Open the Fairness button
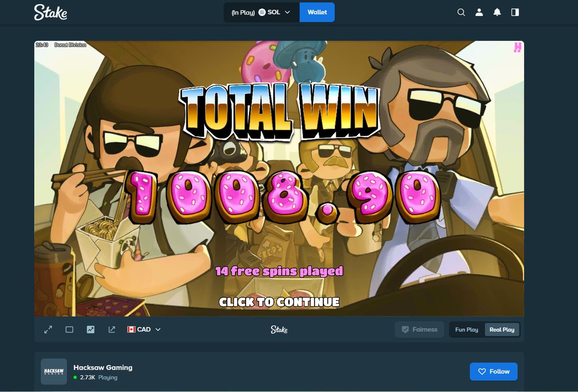 420,330
